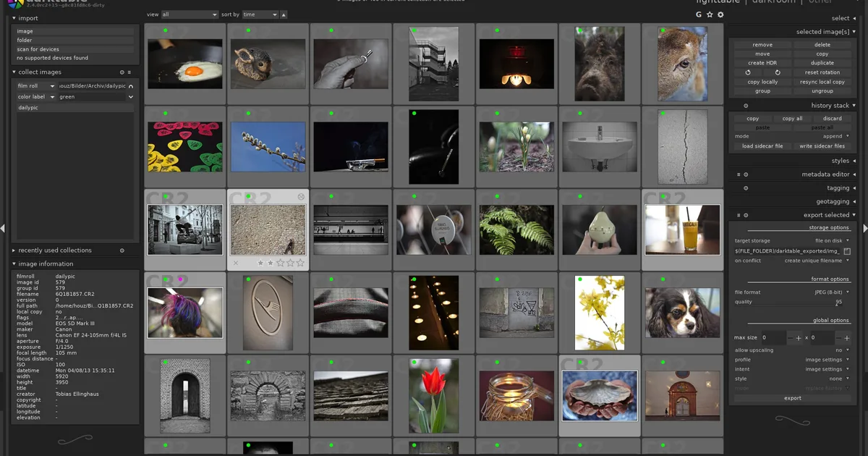Open collect images presets menu
Image resolution: width=868 pixels, height=456 pixels.
pyautogui.click(x=129, y=72)
